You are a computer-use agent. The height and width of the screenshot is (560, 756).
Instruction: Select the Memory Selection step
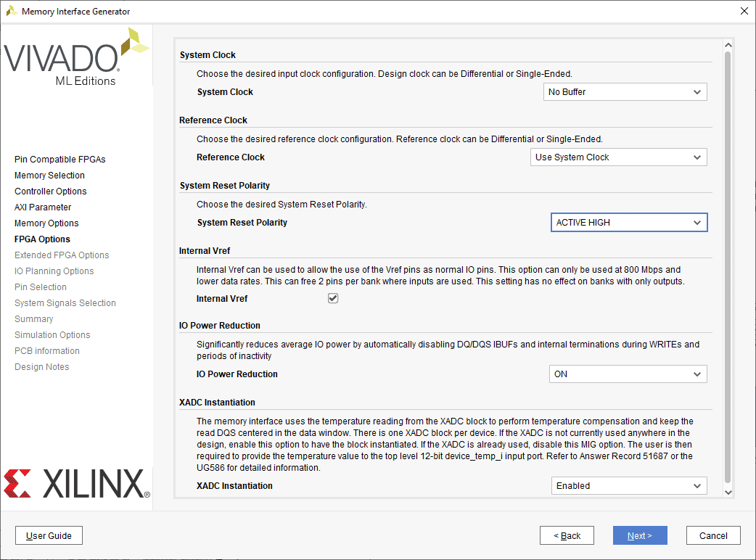click(x=49, y=176)
